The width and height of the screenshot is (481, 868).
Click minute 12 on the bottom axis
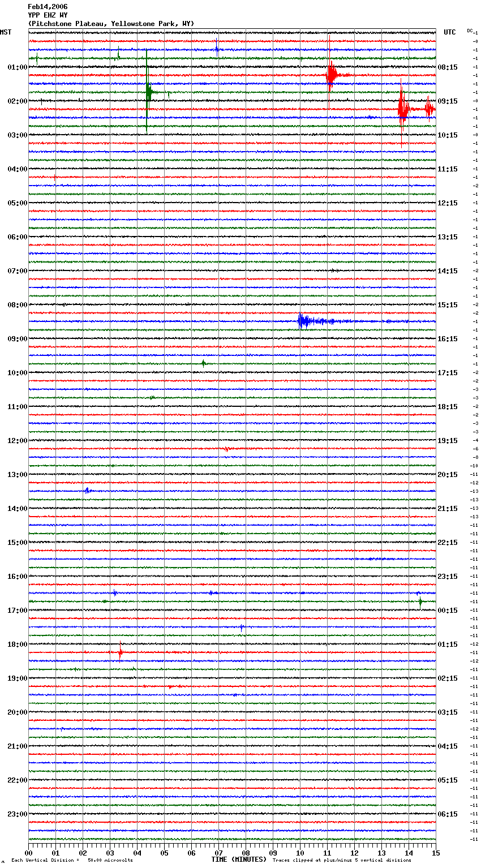point(355,853)
